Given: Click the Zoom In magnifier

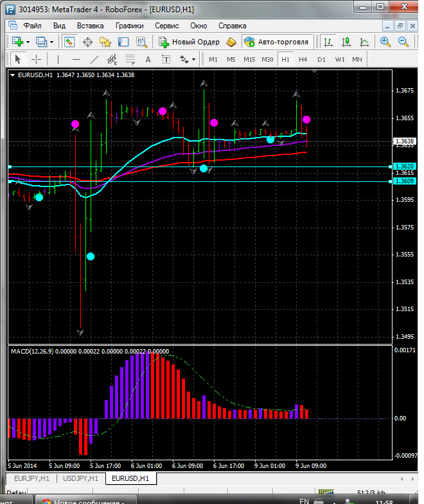Looking at the screenshot, I should coord(385,42).
